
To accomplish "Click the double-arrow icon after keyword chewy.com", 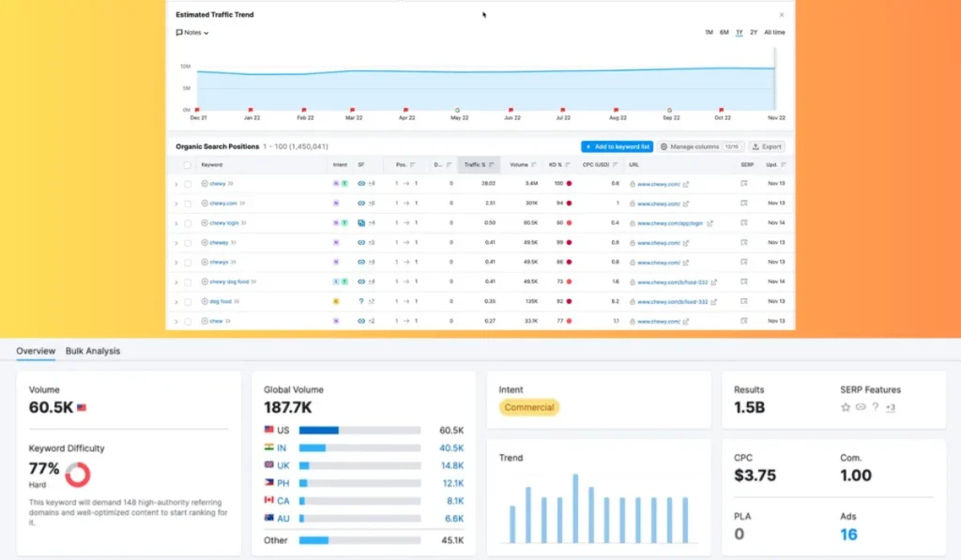I will 242,203.
